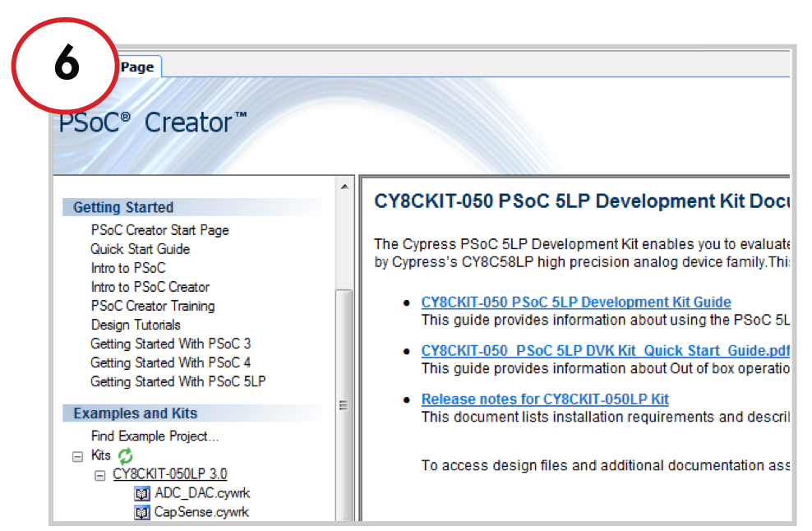Open Intro to PSoC
The image size is (812, 531).
click(128, 268)
